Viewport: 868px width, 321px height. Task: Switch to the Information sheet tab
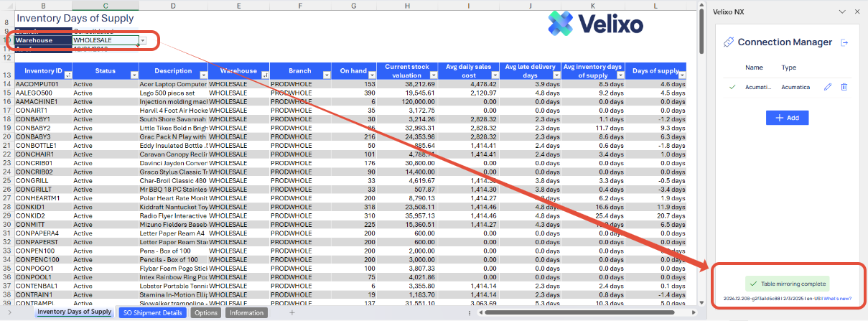(246, 312)
